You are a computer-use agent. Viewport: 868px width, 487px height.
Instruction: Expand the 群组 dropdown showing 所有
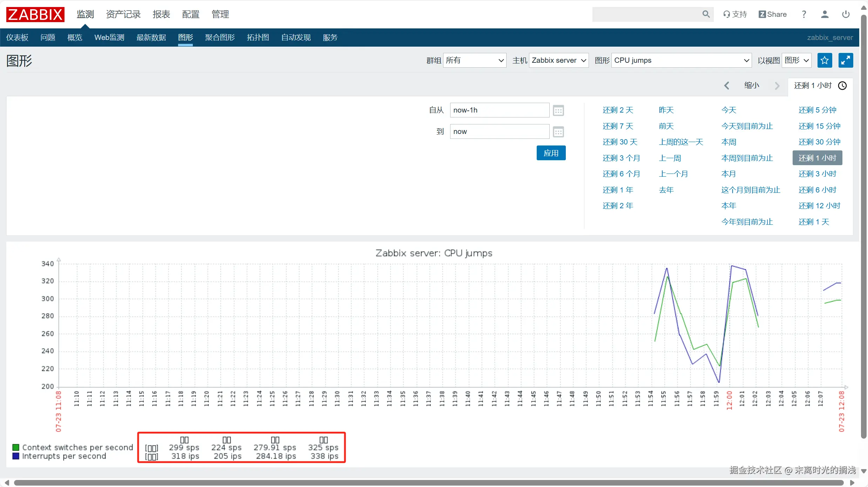[x=474, y=60]
